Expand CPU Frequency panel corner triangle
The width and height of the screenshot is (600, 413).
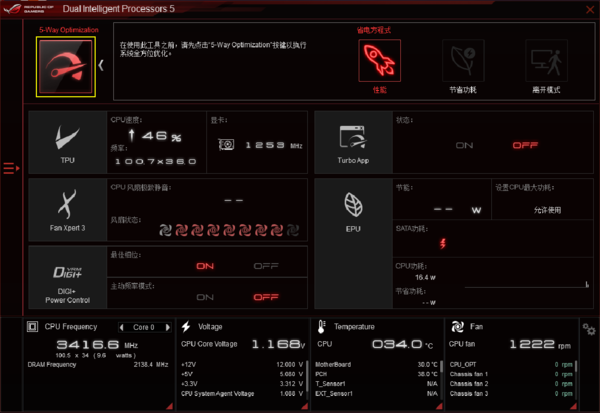(x=169, y=406)
